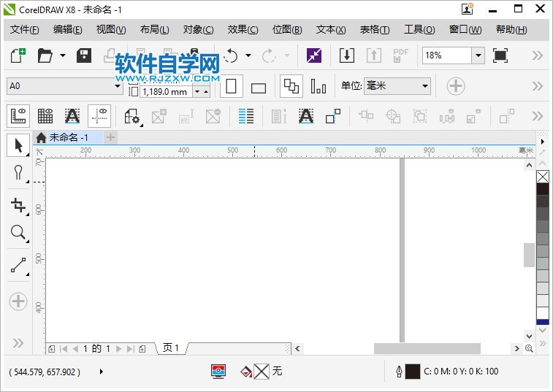The image size is (553, 392).
Task: Click the user account icon in title bar
Action: 468,9
